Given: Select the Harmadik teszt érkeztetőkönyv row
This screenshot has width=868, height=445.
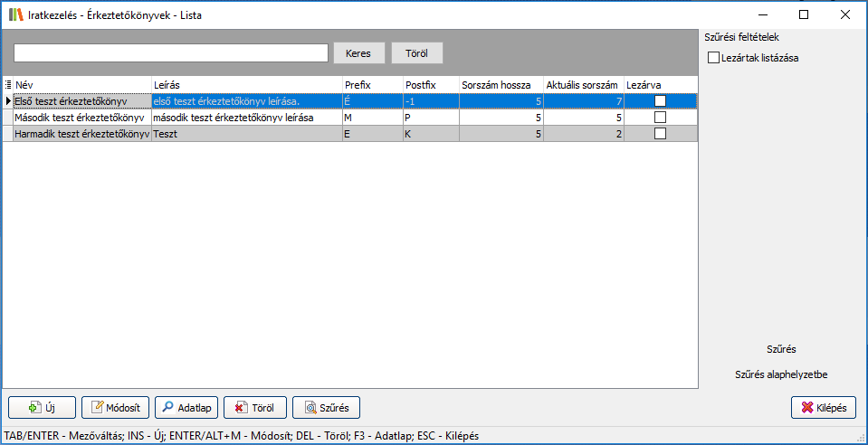Looking at the screenshot, I should pyautogui.click(x=81, y=134).
